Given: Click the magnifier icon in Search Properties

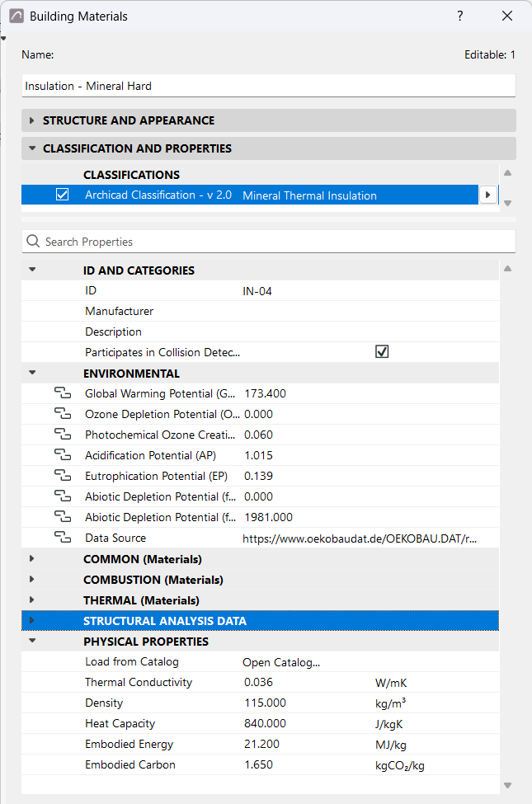Looking at the screenshot, I should [33, 241].
